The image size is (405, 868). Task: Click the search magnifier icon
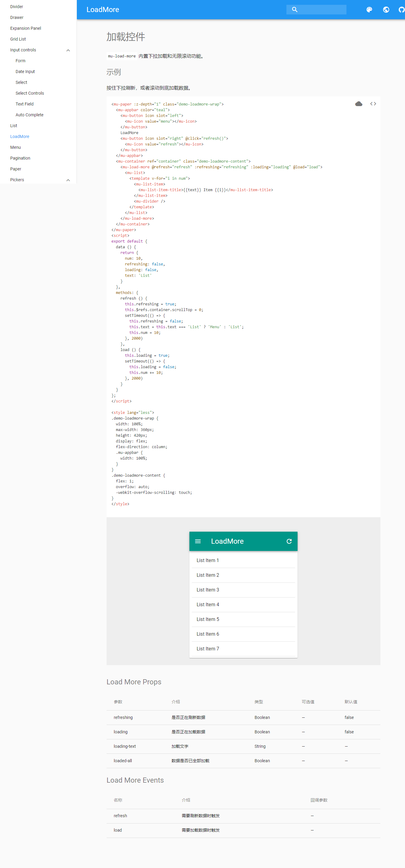295,9
